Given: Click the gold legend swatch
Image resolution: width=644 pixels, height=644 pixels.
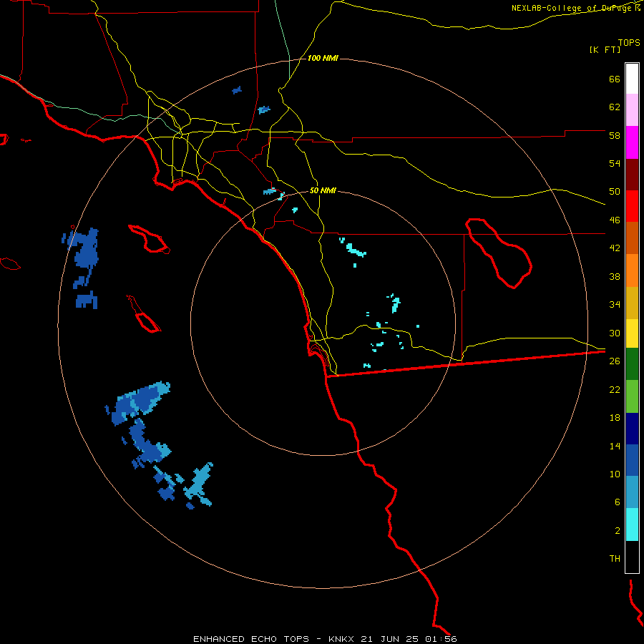Looking at the screenshot, I should (x=632, y=303).
